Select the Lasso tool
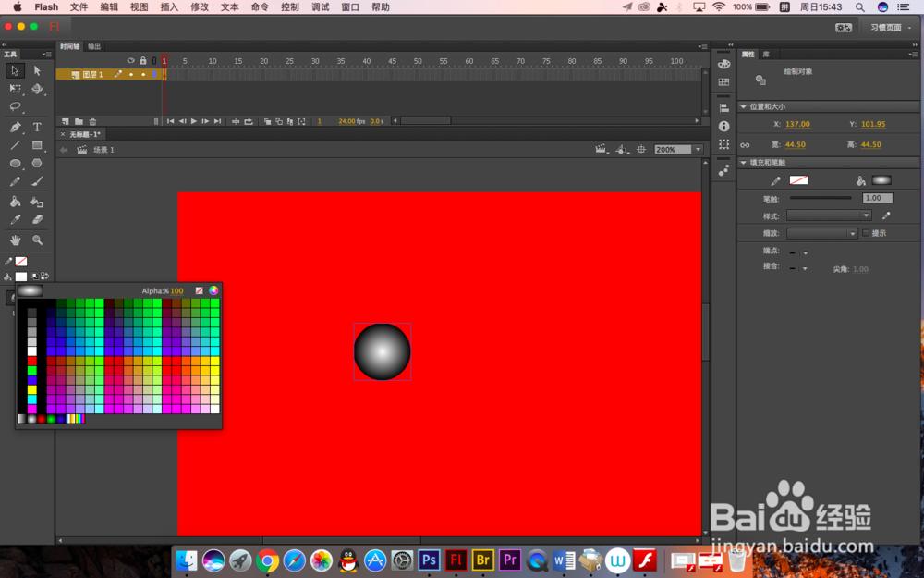Screen dimensions: 924x578 pyautogui.click(x=15, y=106)
